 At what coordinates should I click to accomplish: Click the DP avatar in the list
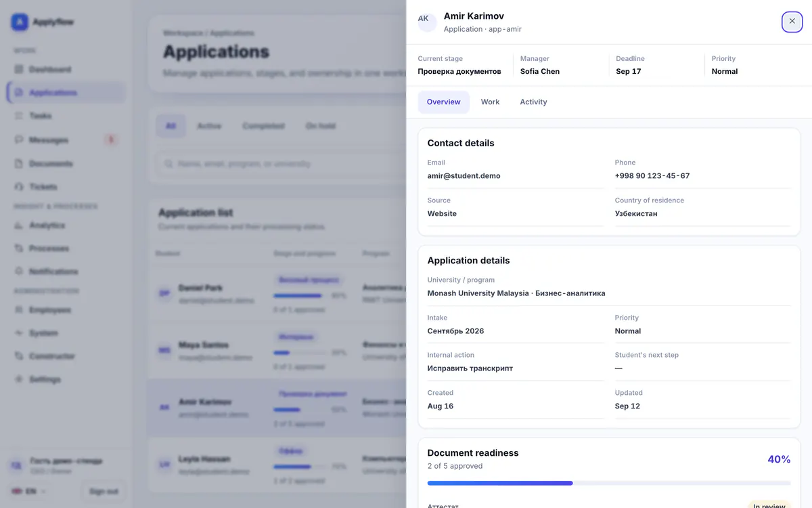(164, 293)
